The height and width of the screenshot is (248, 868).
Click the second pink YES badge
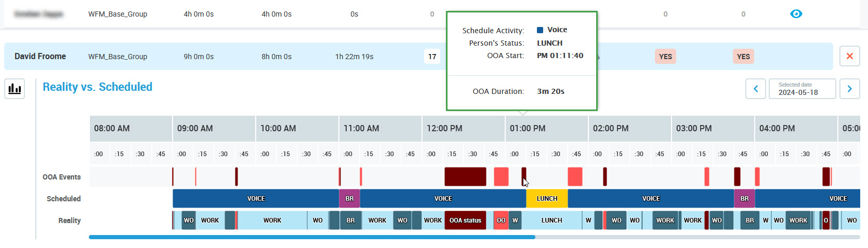point(743,57)
